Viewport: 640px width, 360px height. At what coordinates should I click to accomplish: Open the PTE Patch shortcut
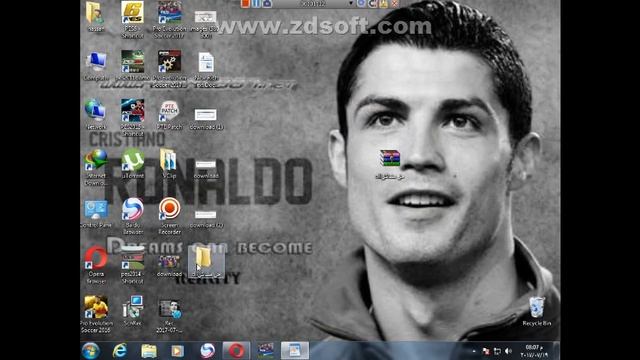point(169,115)
